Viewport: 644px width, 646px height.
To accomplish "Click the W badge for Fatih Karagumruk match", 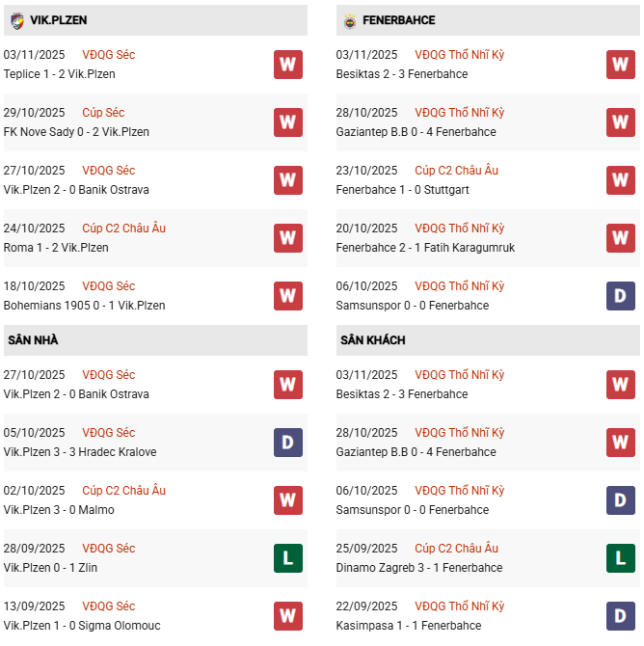I will tap(620, 238).
